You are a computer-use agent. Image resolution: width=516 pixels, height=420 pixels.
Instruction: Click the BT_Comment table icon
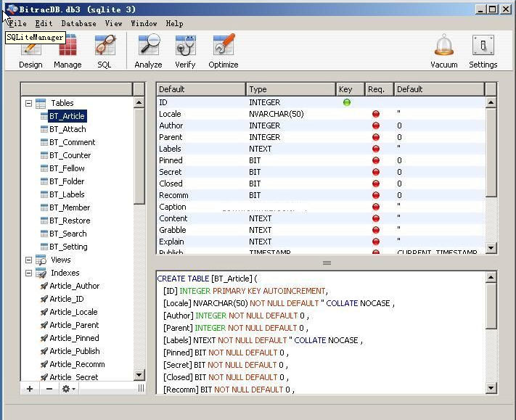point(44,142)
